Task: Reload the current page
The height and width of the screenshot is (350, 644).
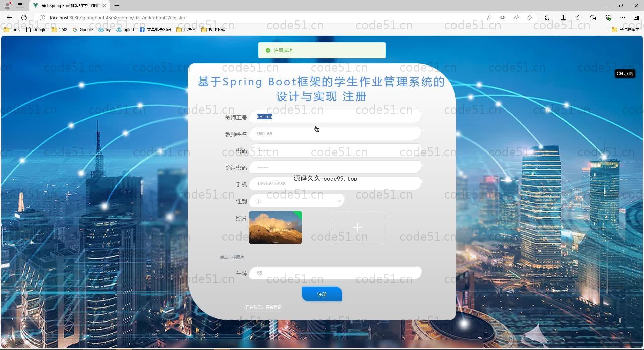Action: [x=24, y=18]
